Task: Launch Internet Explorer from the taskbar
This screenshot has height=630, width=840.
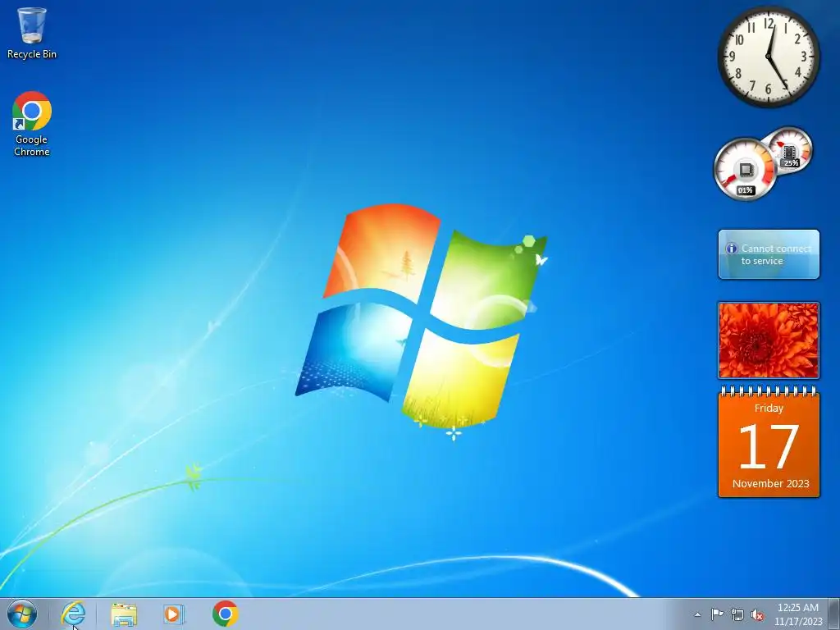Action: [x=73, y=614]
